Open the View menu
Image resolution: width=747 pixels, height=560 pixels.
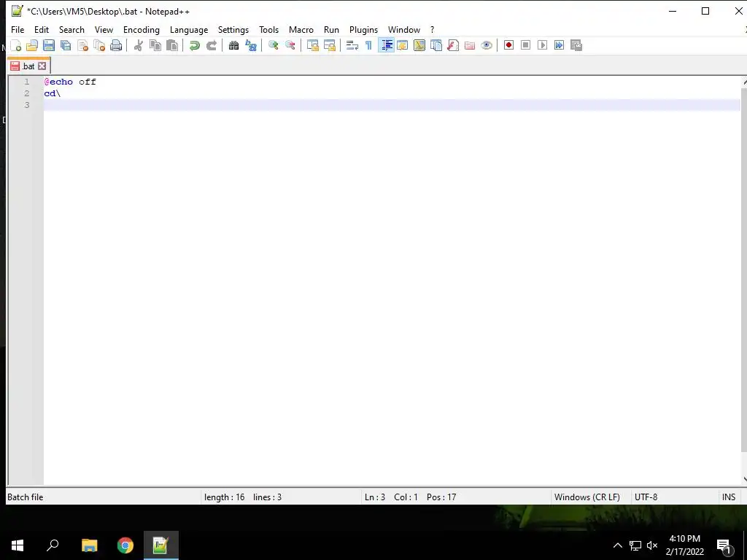tap(104, 29)
